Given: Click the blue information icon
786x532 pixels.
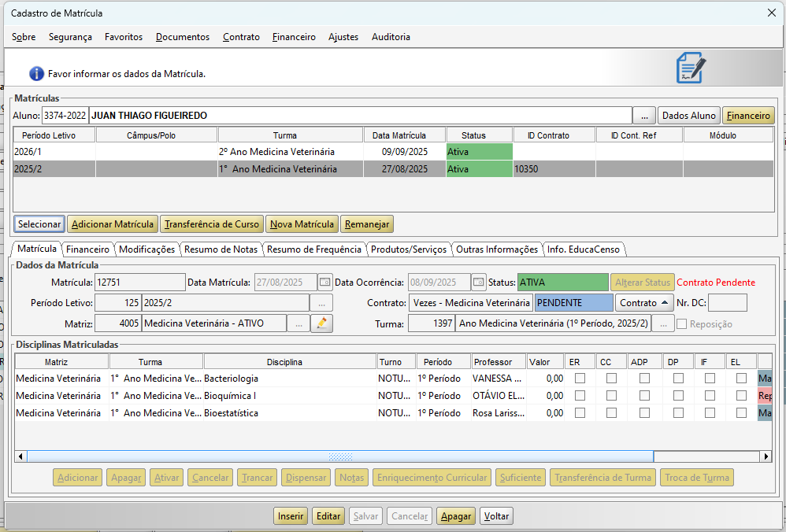Looking at the screenshot, I should [x=36, y=74].
